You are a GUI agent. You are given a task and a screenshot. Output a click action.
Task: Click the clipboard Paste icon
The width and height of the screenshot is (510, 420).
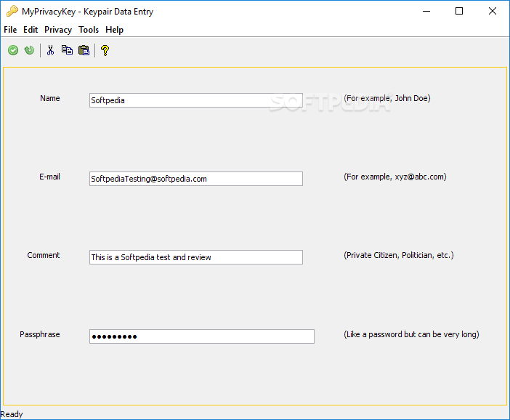[84, 50]
